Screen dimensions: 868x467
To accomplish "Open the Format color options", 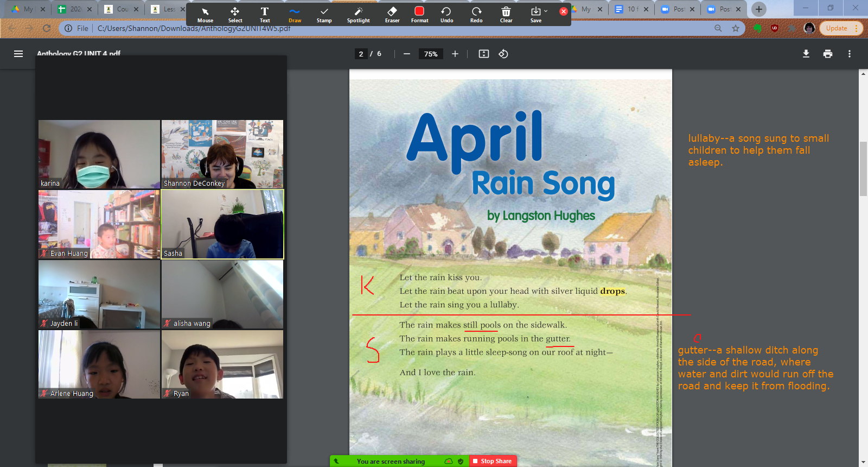I will (x=419, y=15).
